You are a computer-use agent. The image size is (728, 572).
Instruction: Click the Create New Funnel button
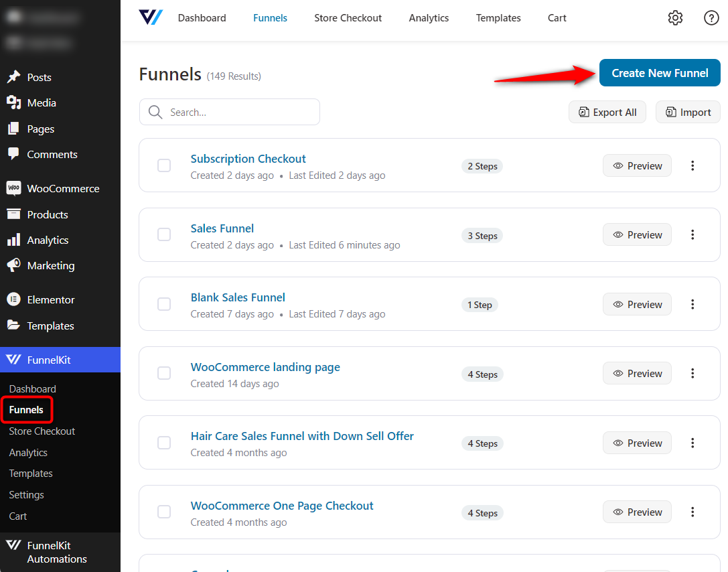pyautogui.click(x=660, y=73)
